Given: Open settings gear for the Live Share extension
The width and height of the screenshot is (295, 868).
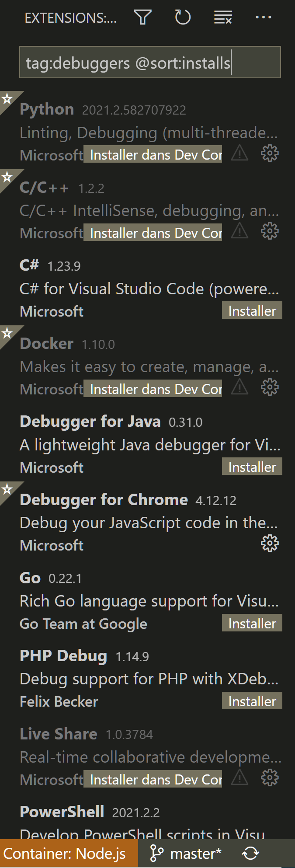Looking at the screenshot, I should coord(269,778).
